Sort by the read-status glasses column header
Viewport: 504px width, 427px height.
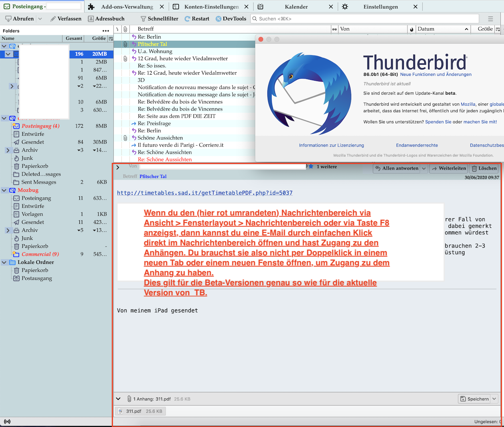[334, 29]
